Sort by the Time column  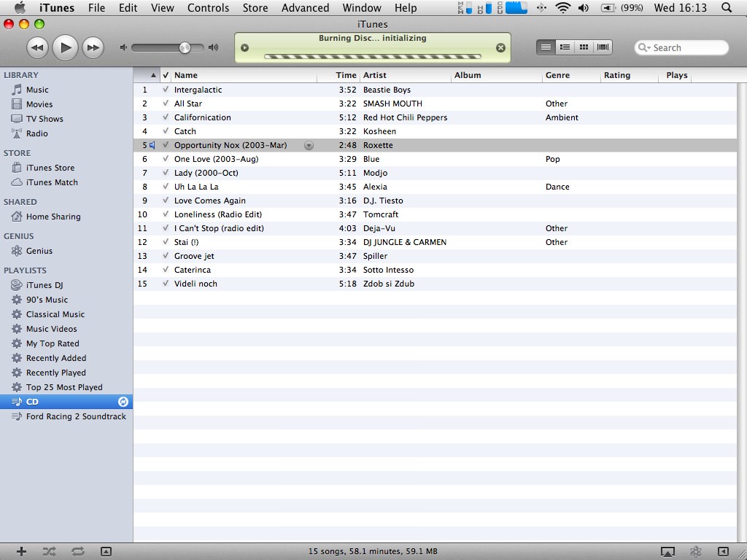338,75
